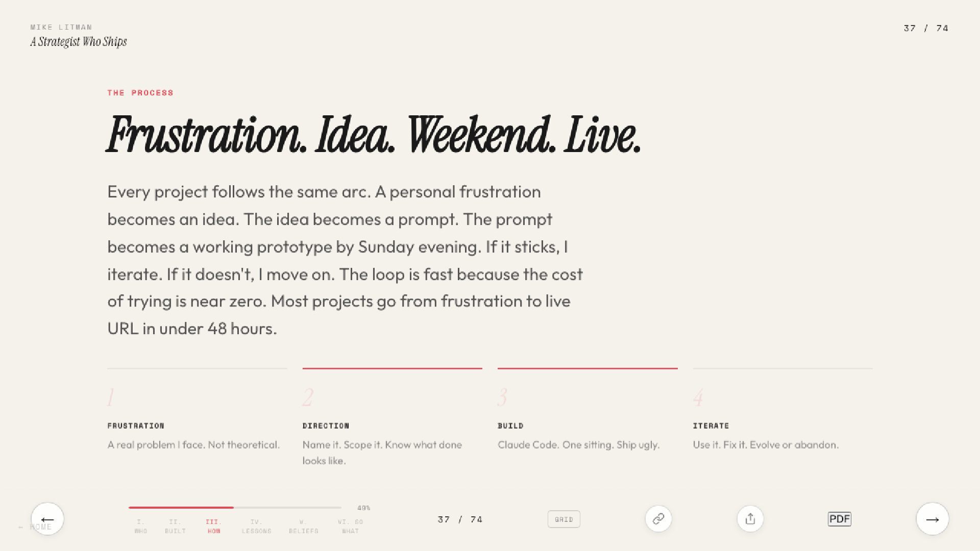The image size is (980, 551).
Task: Open the share icon button
Action: pyautogui.click(x=750, y=519)
